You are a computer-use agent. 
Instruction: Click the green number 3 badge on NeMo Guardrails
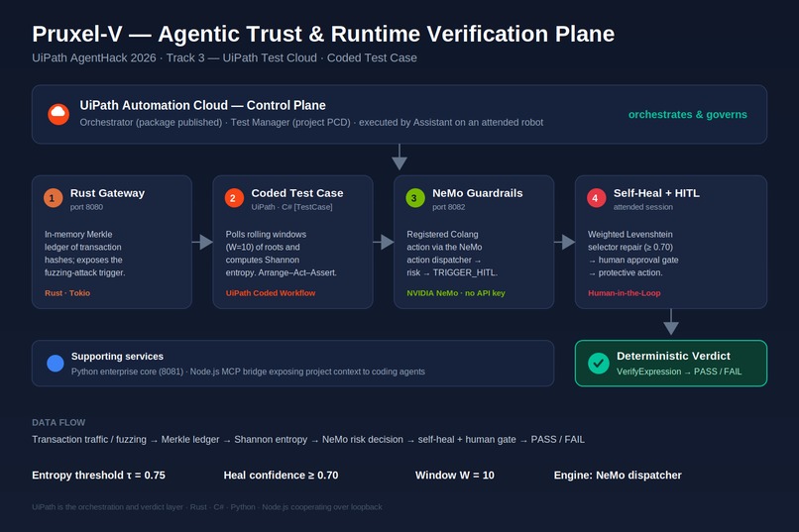coord(414,198)
